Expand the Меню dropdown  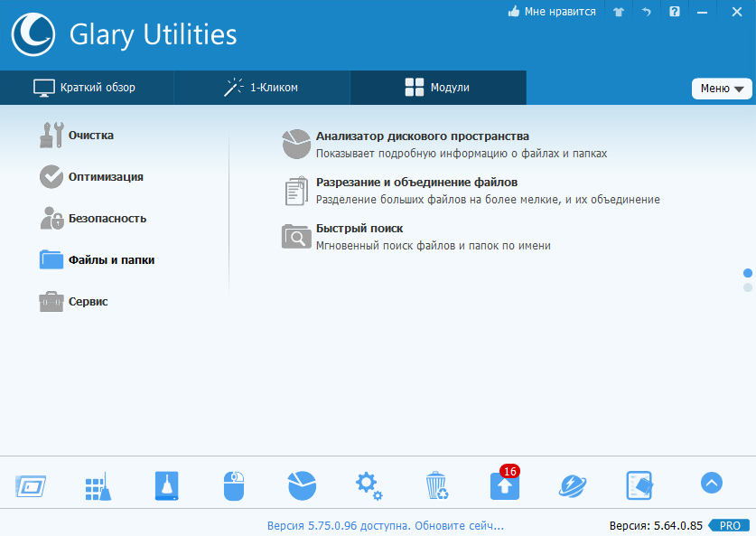coord(721,89)
